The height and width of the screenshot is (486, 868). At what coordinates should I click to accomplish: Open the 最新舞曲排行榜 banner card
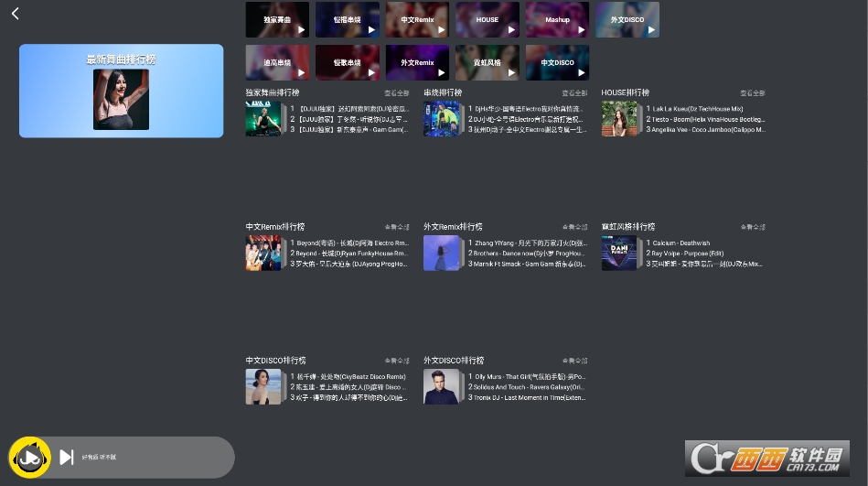point(121,91)
